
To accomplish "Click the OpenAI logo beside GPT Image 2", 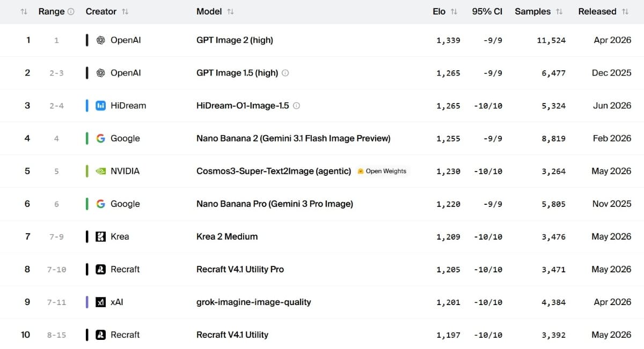I will (100, 40).
